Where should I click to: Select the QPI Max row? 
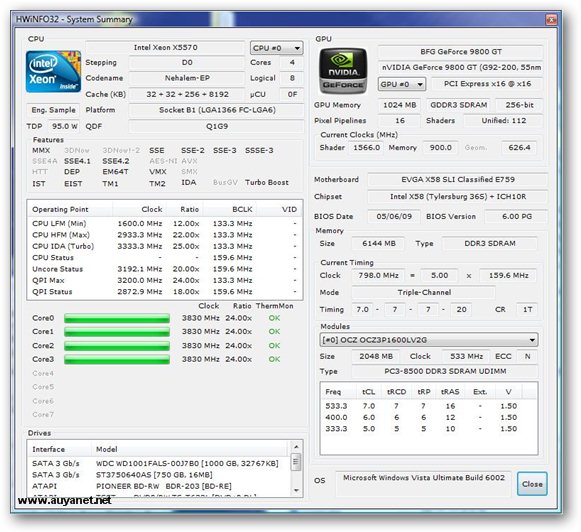(165, 280)
